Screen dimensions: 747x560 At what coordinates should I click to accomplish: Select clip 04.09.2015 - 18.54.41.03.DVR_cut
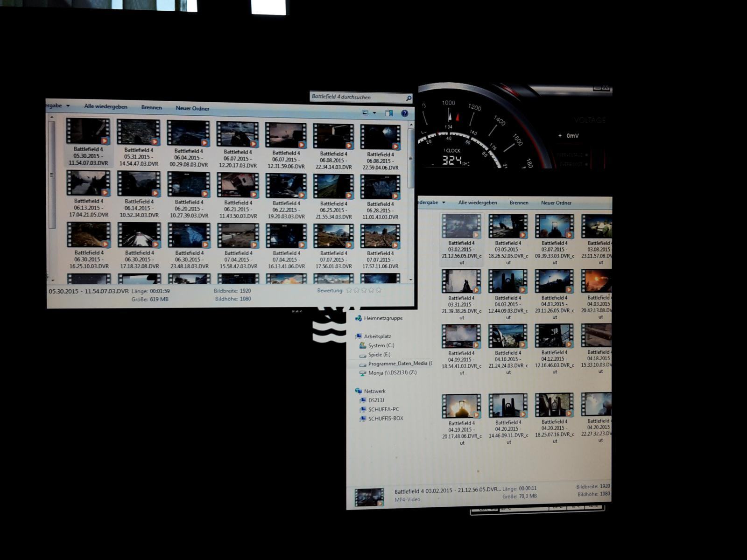click(461, 350)
